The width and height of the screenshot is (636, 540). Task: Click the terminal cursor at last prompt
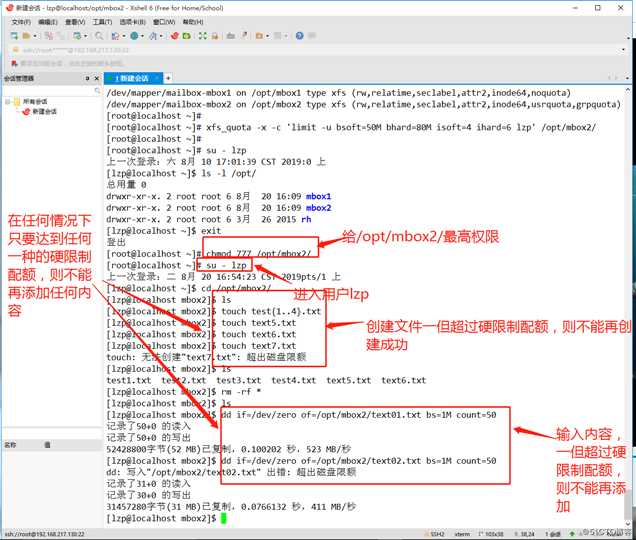[x=223, y=518]
